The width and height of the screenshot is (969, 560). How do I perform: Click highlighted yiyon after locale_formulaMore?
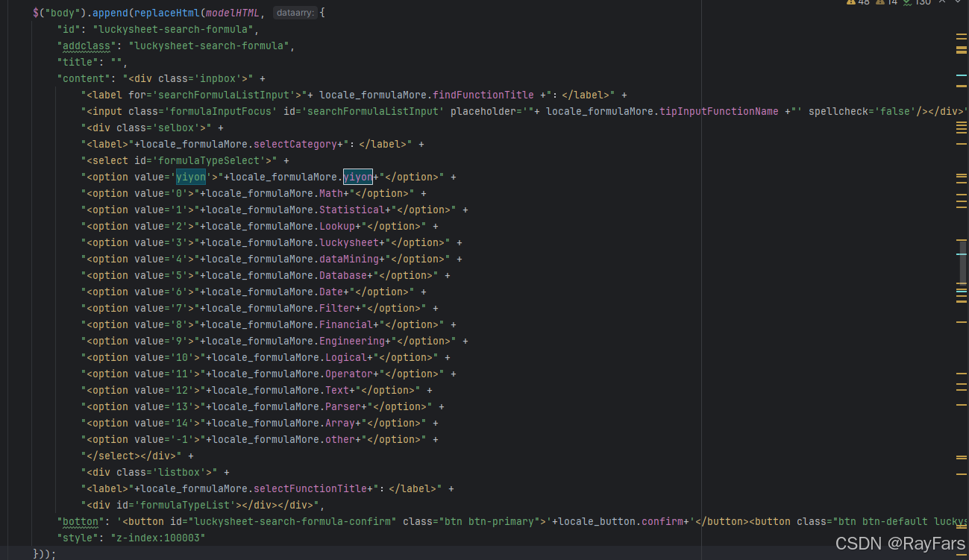tap(358, 177)
